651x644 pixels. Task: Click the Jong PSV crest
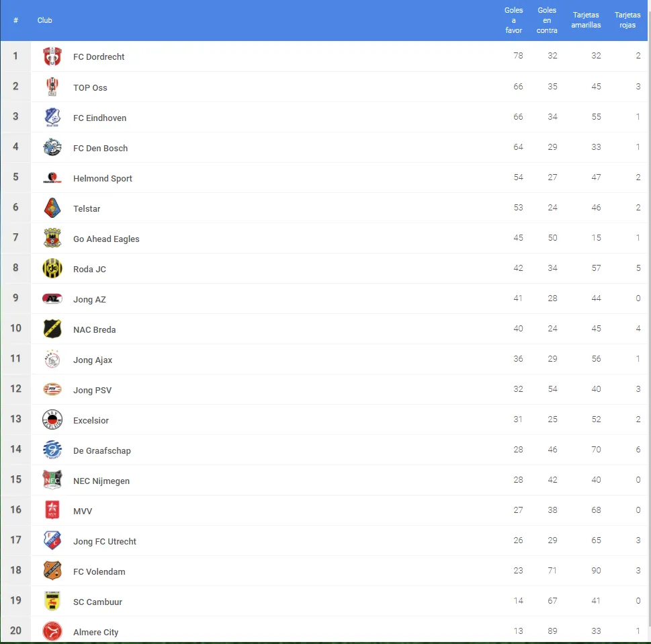(52, 389)
